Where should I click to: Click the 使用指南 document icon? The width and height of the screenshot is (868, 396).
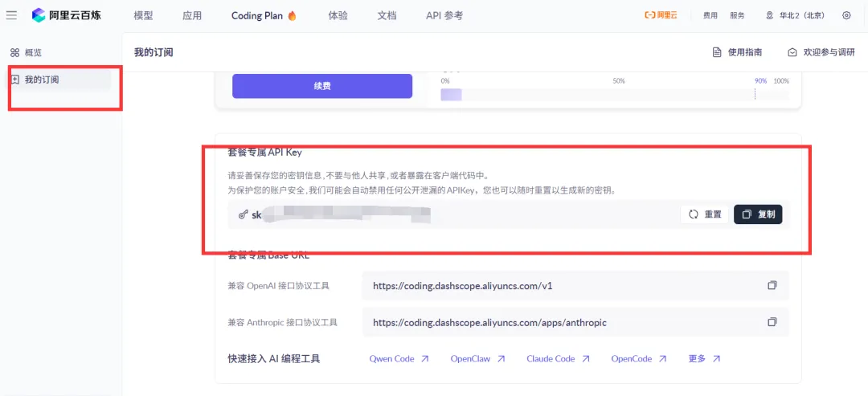click(x=717, y=52)
